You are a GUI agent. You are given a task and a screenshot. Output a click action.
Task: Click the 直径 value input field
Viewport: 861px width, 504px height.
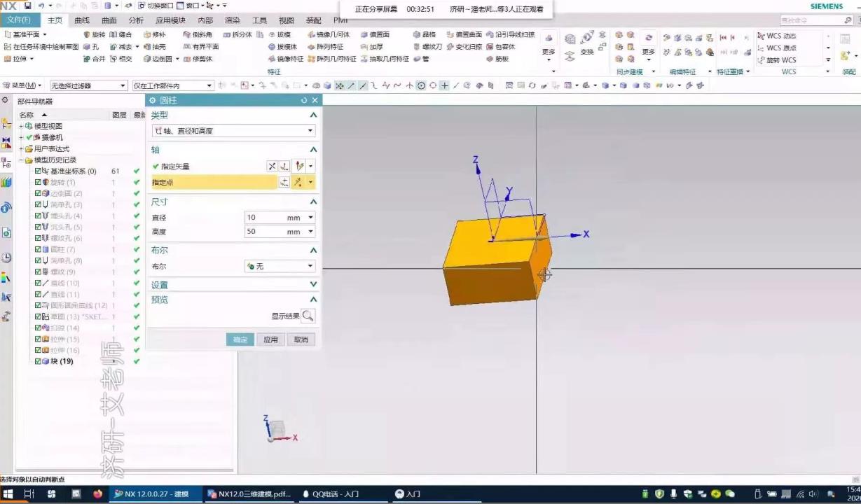[265, 218]
